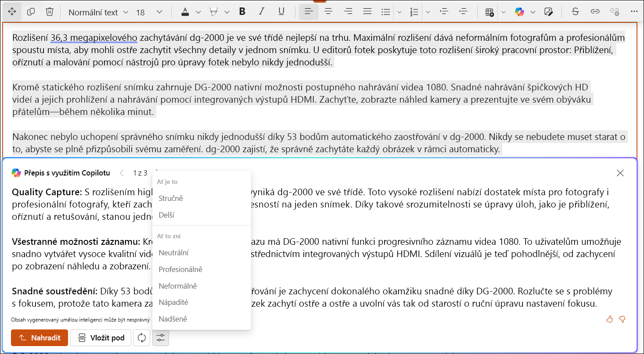
Task: Give thumbs up feedback
Action: coord(609,319)
